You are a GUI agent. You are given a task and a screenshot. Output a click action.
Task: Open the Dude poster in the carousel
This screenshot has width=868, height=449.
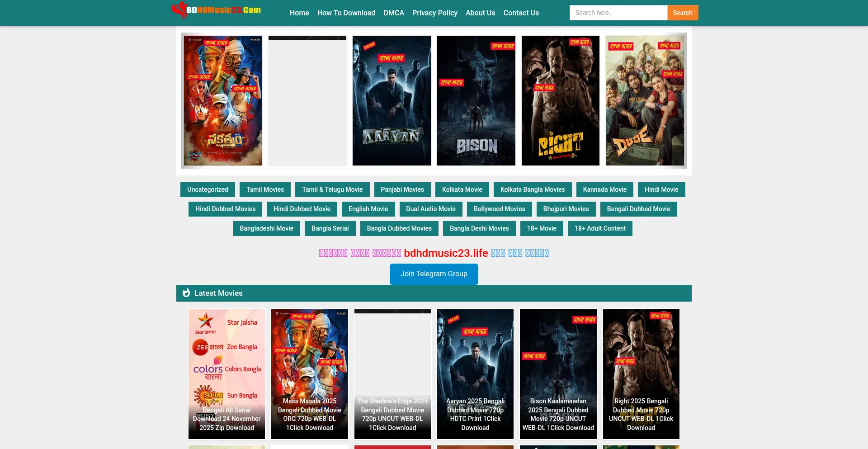[645, 100]
